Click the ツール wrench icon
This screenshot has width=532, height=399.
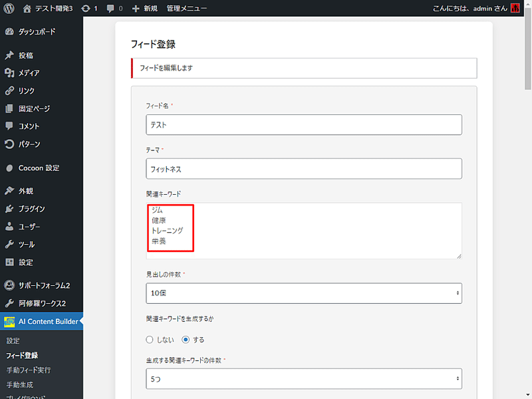[x=9, y=244]
